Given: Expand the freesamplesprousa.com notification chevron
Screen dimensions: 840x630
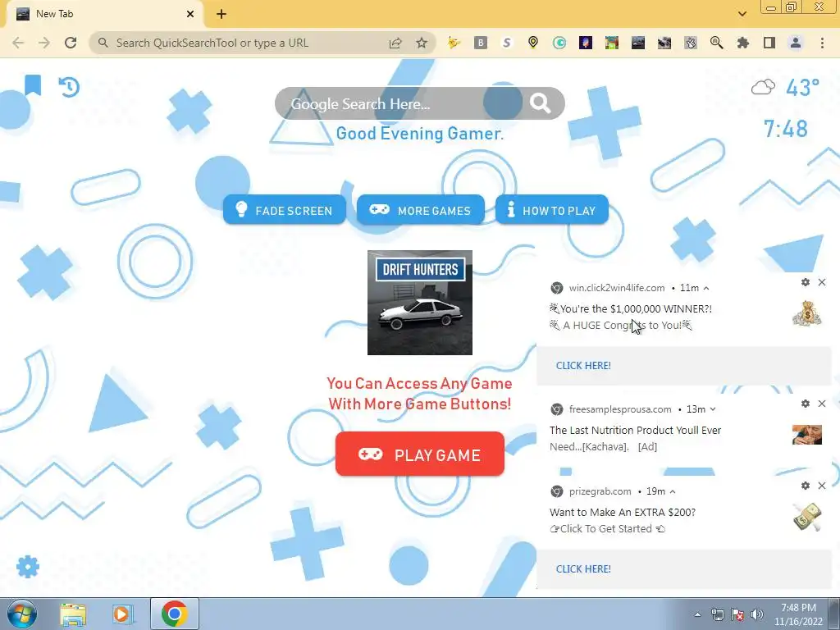Looking at the screenshot, I should click(x=713, y=409).
